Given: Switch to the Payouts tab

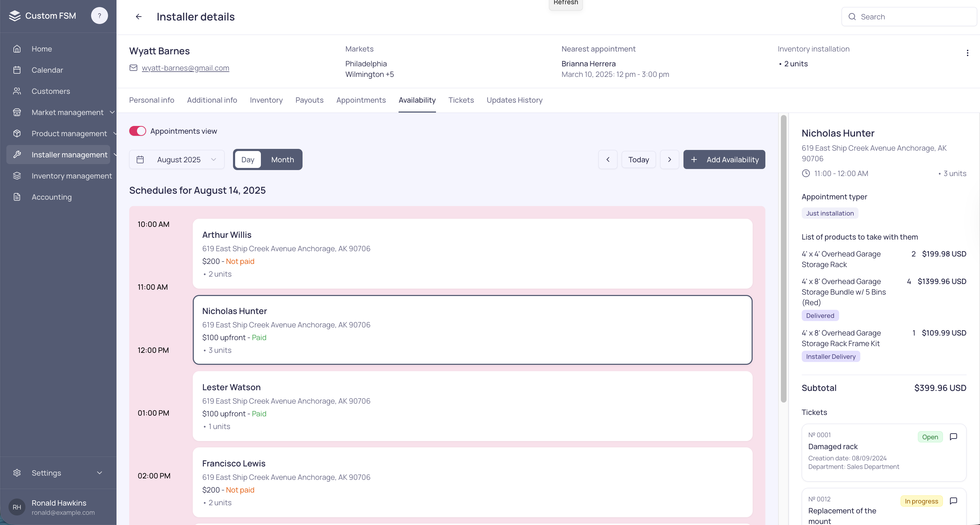Looking at the screenshot, I should tap(309, 100).
